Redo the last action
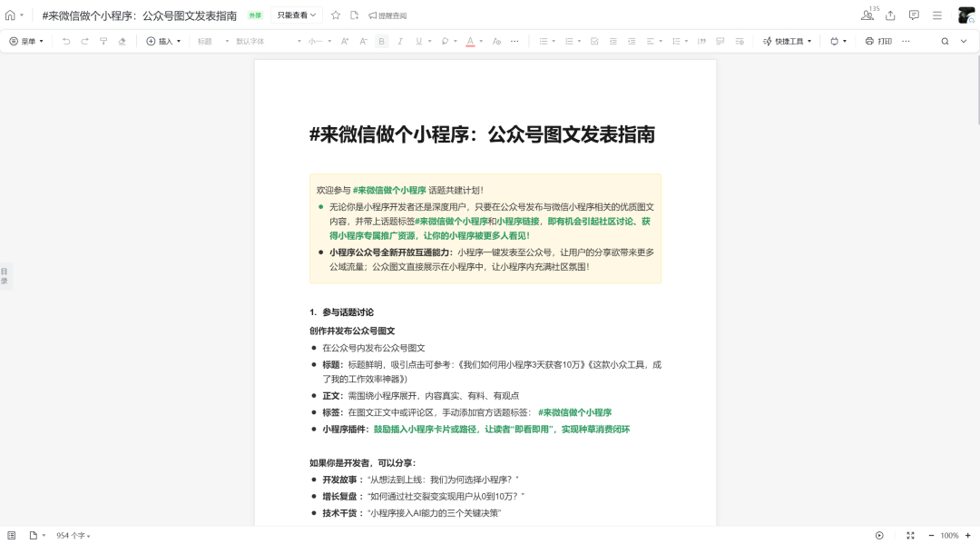980x544 pixels. [85, 41]
